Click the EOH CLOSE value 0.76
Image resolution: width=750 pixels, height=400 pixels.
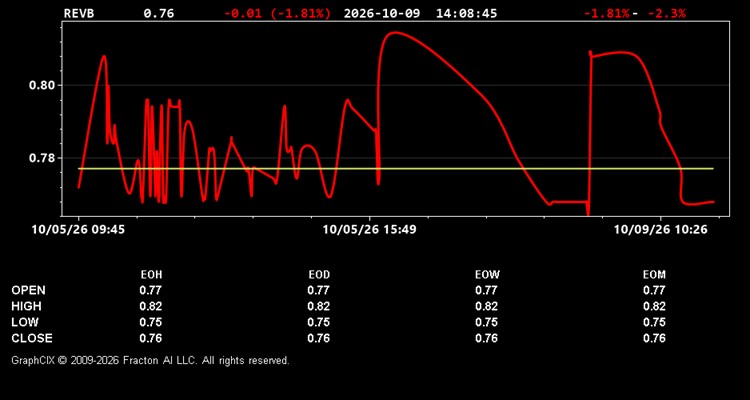[x=151, y=338]
